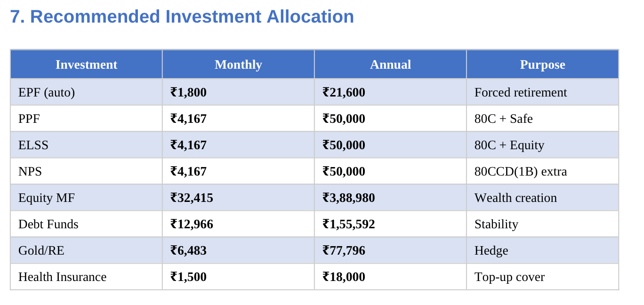Select the Gold/RE investment cell
The image size is (644, 305).
tap(41, 250)
